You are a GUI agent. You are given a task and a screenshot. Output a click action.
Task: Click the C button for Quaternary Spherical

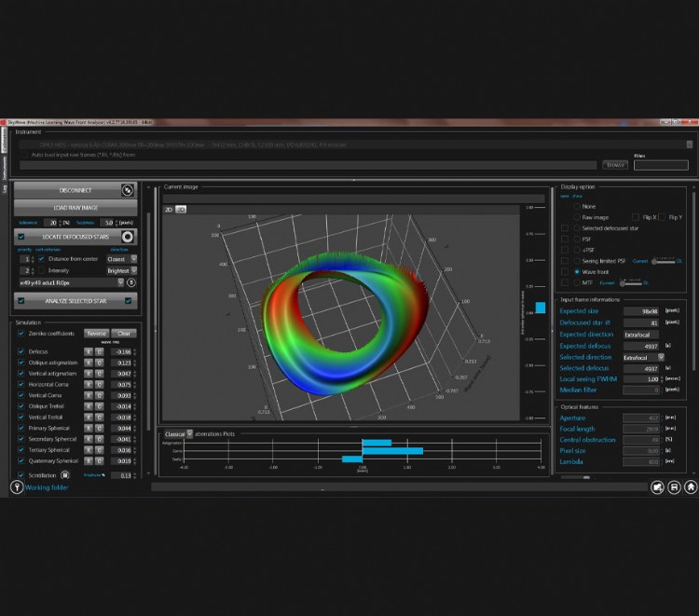(x=99, y=460)
